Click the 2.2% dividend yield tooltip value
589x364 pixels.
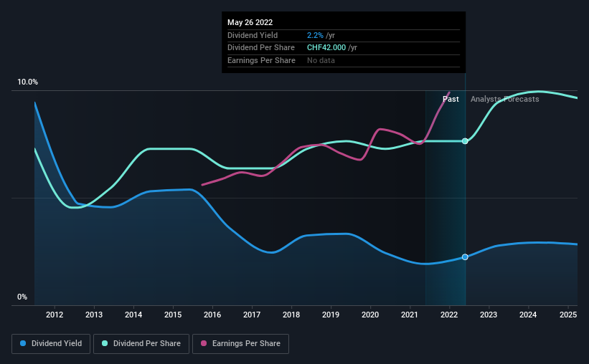(315, 35)
